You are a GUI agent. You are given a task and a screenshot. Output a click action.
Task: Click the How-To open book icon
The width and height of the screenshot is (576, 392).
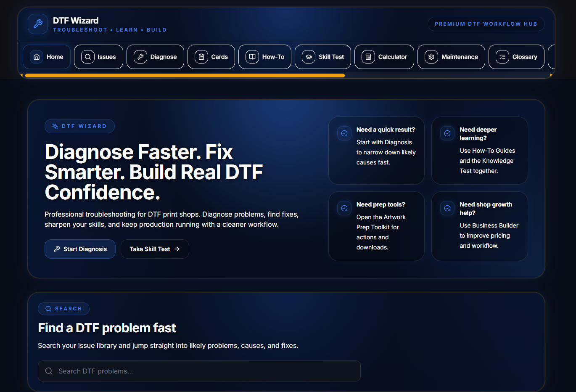[252, 57]
